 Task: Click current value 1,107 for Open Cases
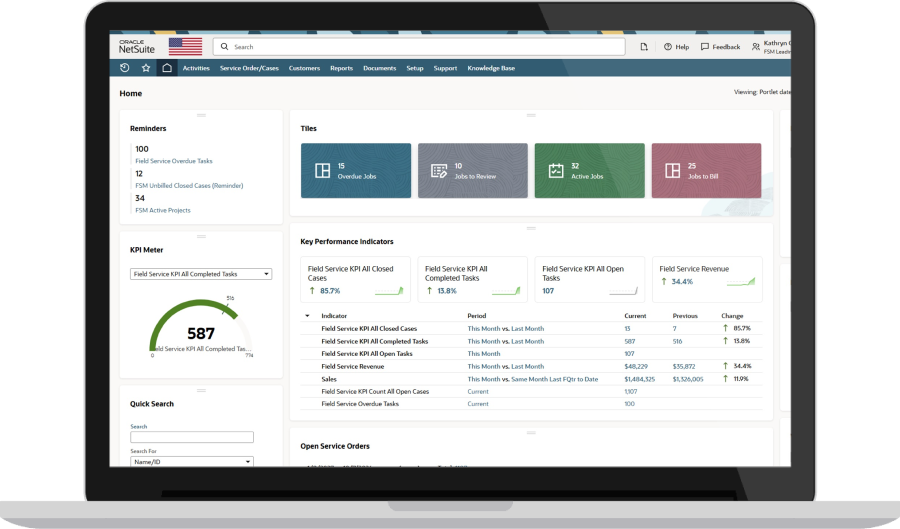[631, 392]
